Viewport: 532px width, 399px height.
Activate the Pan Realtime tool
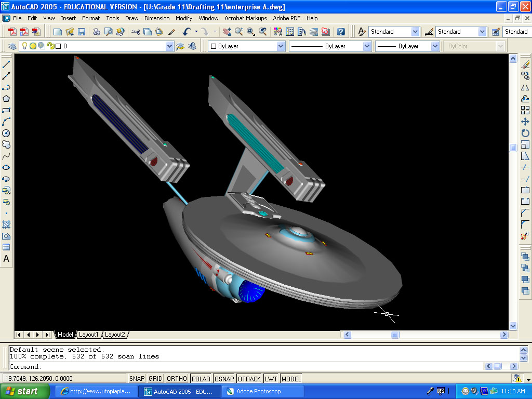tap(227, 32)
